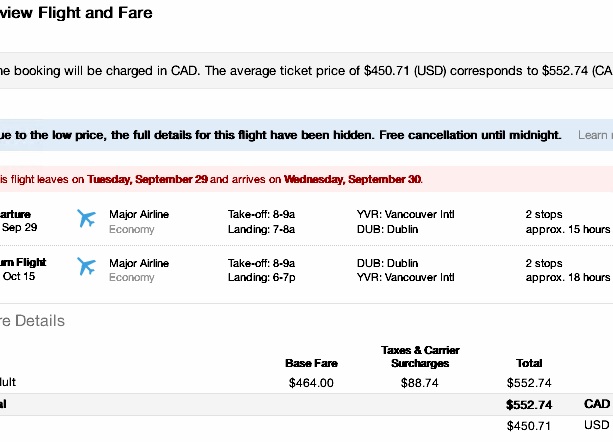Click the Total column header
The height and width of the screenshot is (442, 613).
pyautogui.click(x=529, y=363)
